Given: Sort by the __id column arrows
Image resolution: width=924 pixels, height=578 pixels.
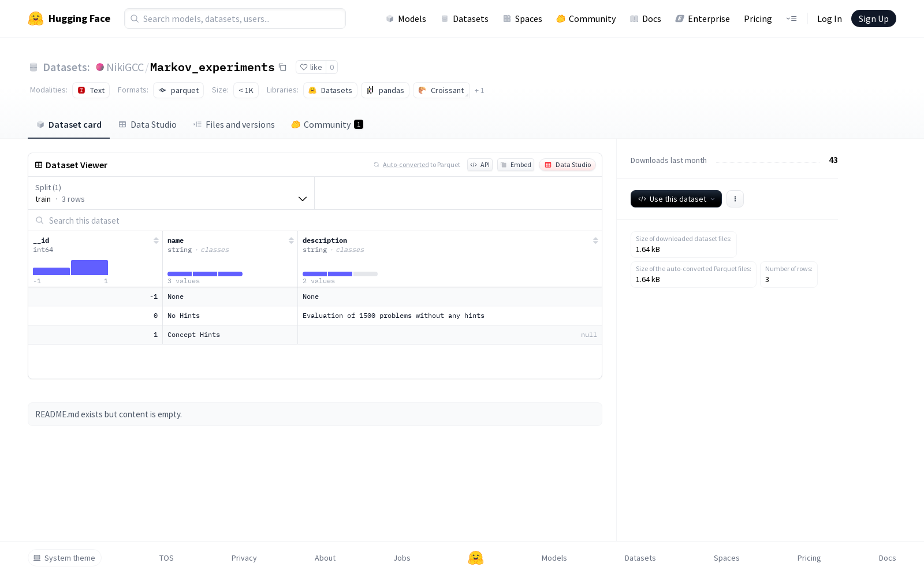Looking at the screenshot, I should pos(156,240).
